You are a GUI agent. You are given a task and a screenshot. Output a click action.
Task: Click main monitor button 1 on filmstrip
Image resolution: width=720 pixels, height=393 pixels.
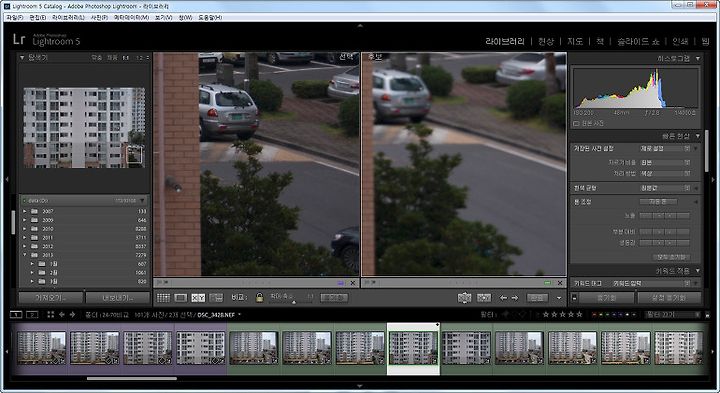[x=16, y=314]
